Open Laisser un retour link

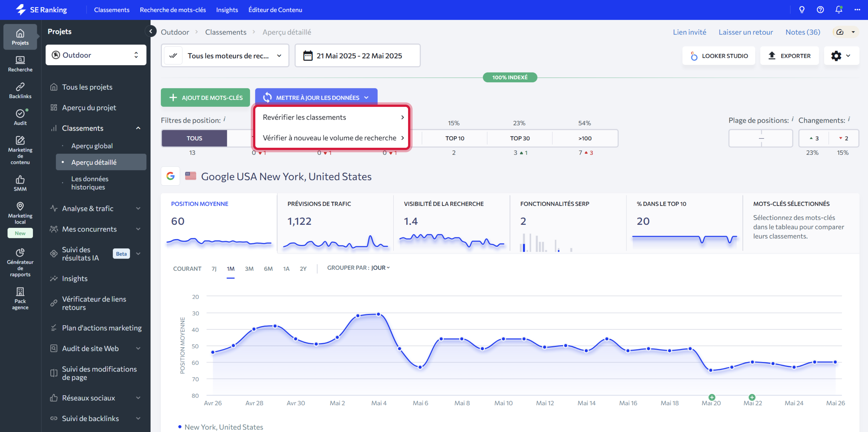(x=746, y=32)
